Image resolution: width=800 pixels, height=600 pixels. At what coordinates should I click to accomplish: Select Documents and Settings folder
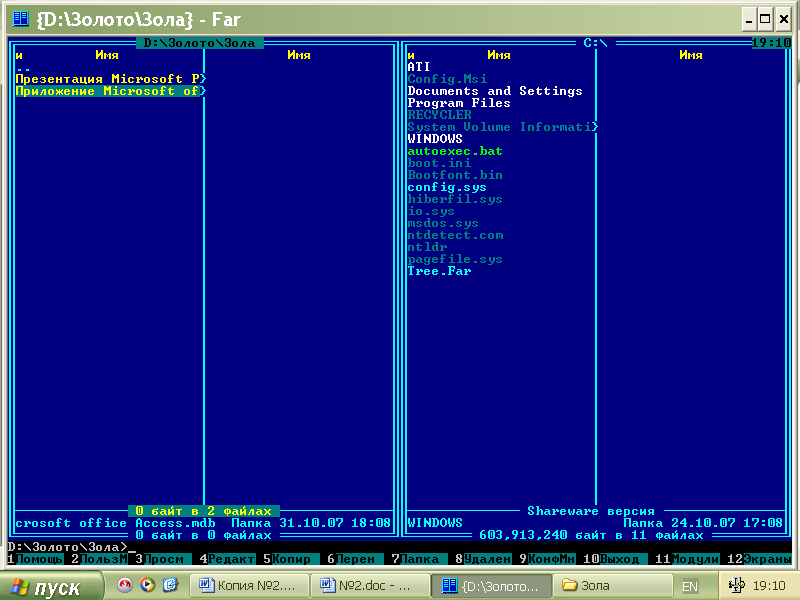(x=495, y=91)
